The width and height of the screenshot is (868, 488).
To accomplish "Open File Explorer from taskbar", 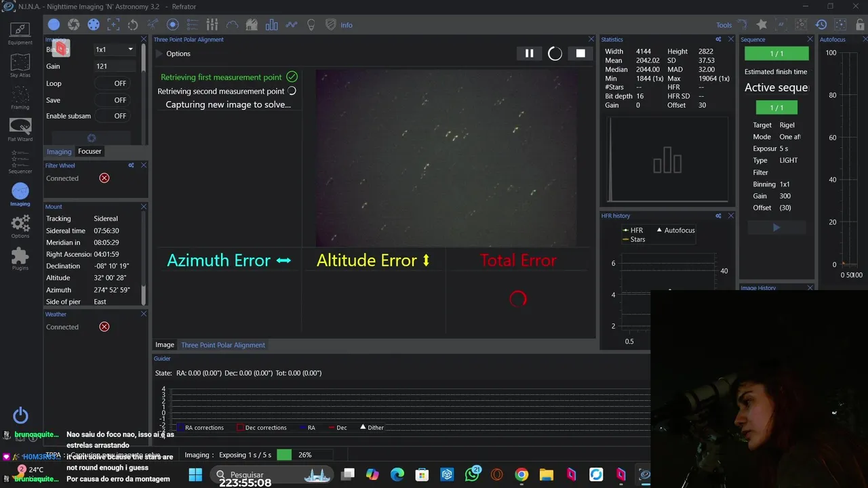I will pos(547,474).
